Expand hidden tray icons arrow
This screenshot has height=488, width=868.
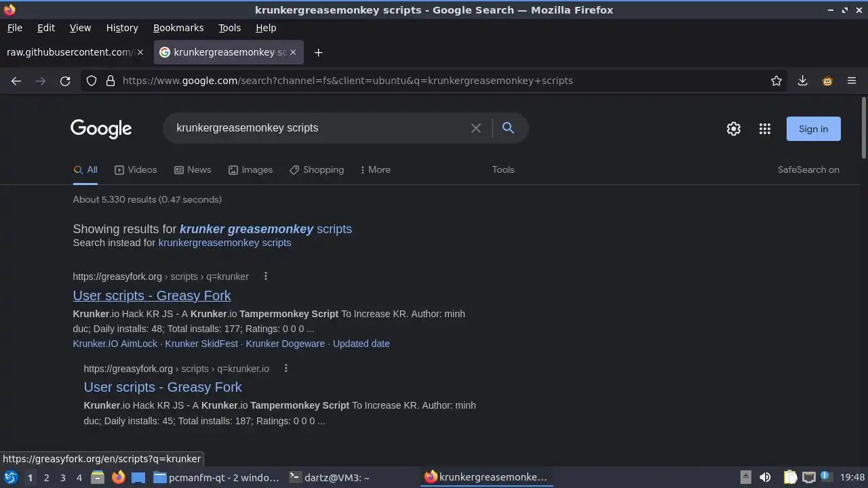point(745,477)
